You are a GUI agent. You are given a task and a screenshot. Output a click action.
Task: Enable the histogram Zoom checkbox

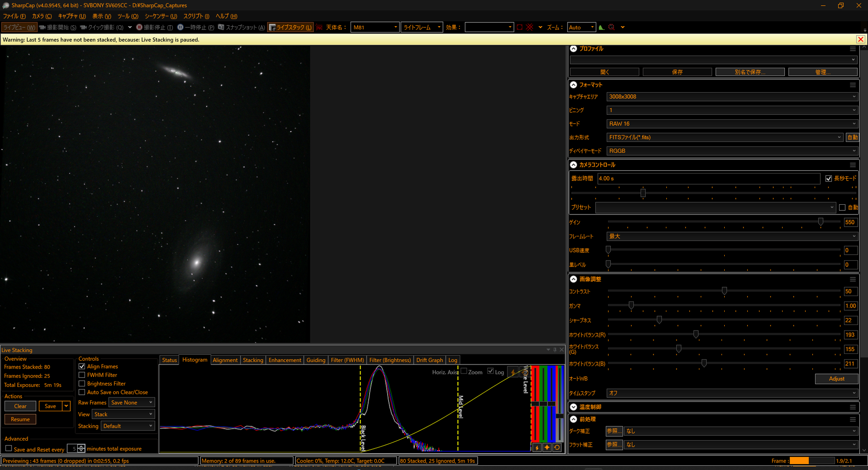464,371
